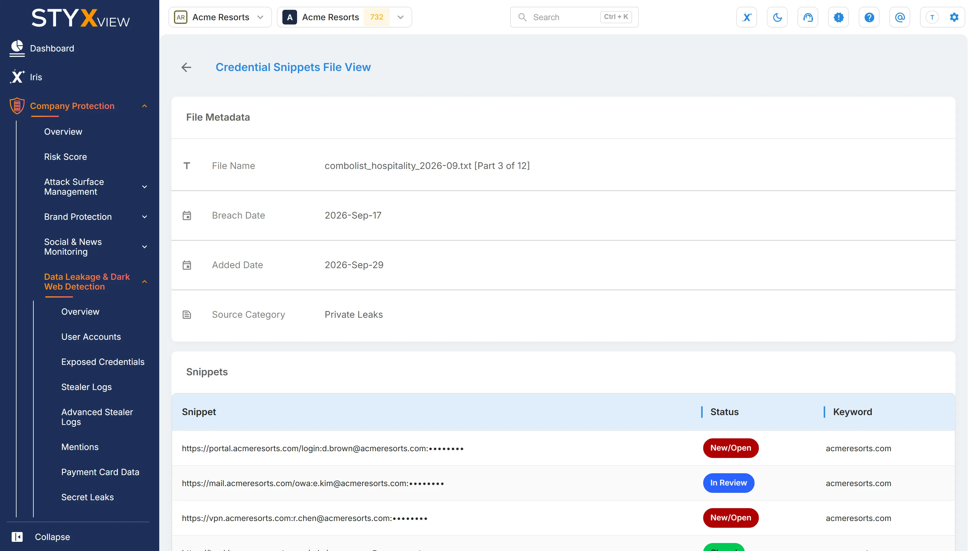The height and width of the screenshot is (551, 980).
Task: Click the Collapse sidebar label
Action: [x=52, y=537]
